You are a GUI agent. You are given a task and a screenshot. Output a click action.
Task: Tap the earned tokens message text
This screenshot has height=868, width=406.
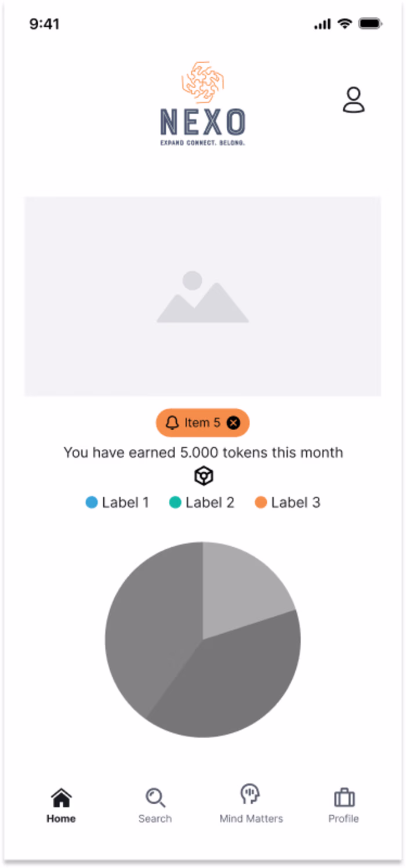click(x=203, y=452)
